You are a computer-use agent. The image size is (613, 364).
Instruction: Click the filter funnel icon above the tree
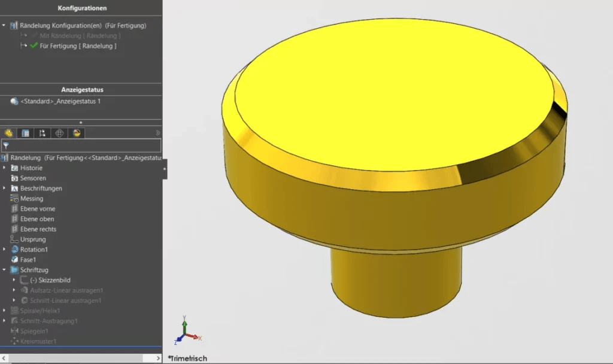pyautogui.click(x=7, y=145)
